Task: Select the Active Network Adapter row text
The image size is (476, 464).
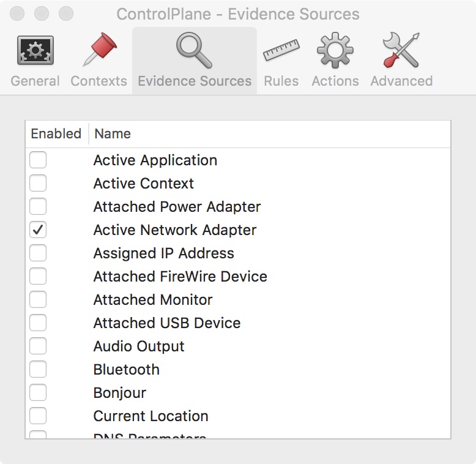Action: pos(175,230)
